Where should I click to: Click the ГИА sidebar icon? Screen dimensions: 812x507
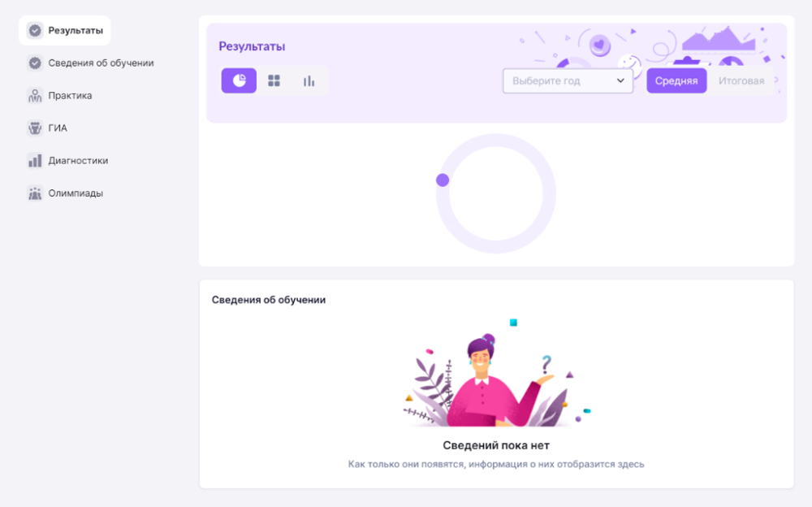(35, 128)
